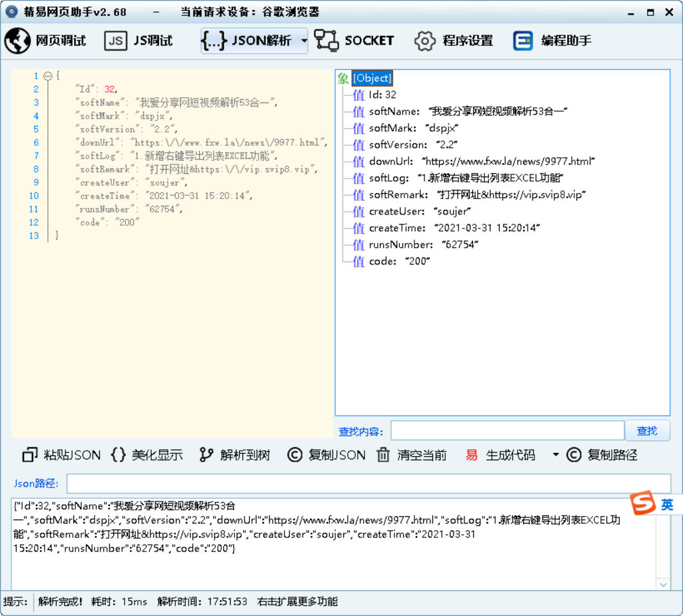
Task: Click the 查找内容 search input field
Action: tap(506, 431)
